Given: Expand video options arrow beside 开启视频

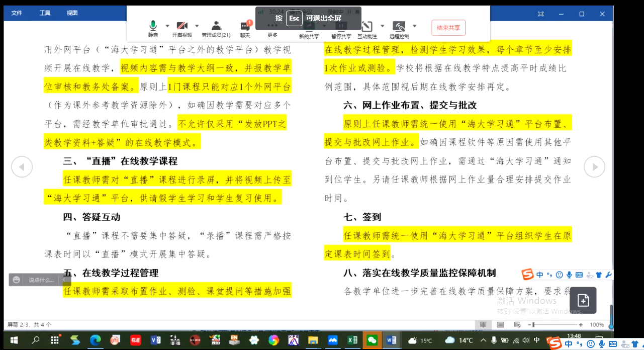Looking at the screenshot, I should point(197,26).
